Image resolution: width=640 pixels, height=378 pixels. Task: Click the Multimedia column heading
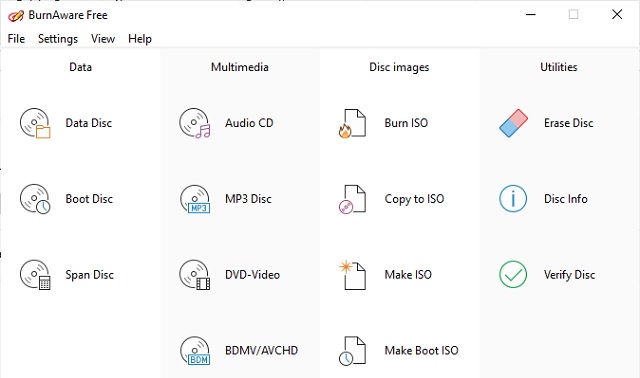point(240,67)
